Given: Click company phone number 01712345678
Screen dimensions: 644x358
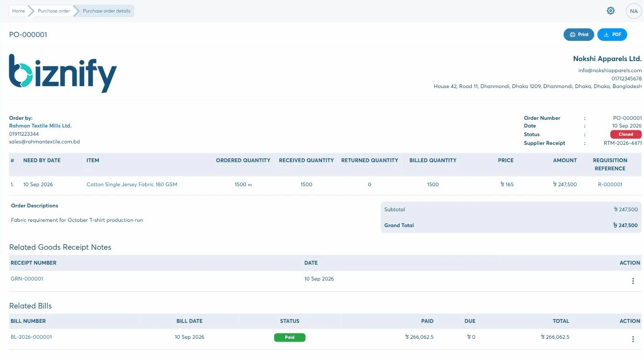Looking at the screenshot, I should [x=627, y=78].
